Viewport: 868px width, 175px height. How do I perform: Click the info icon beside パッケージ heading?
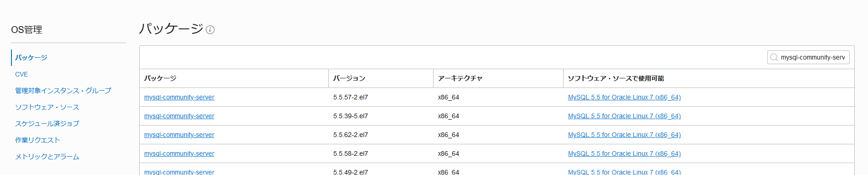point(210,30)
